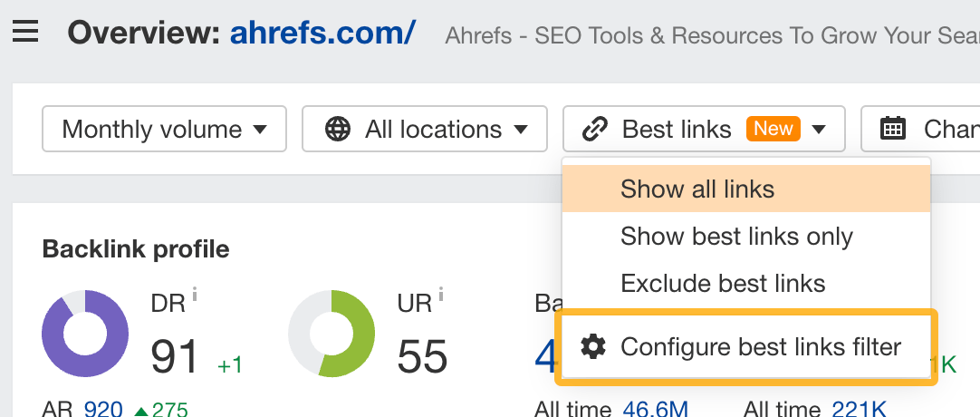Select Show all links option
Viewport: 980px width, 417px height.
coord(697,189)
